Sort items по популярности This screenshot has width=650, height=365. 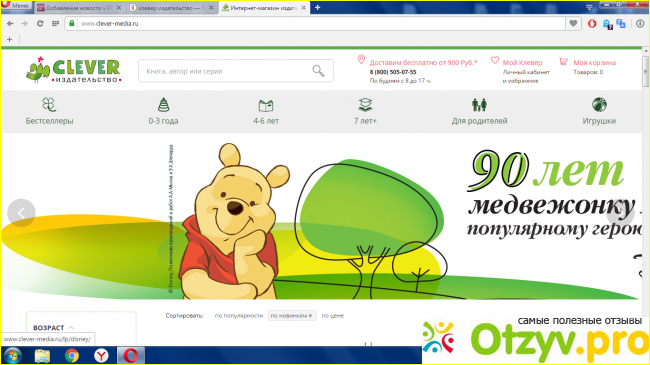(x=239, y=316)
